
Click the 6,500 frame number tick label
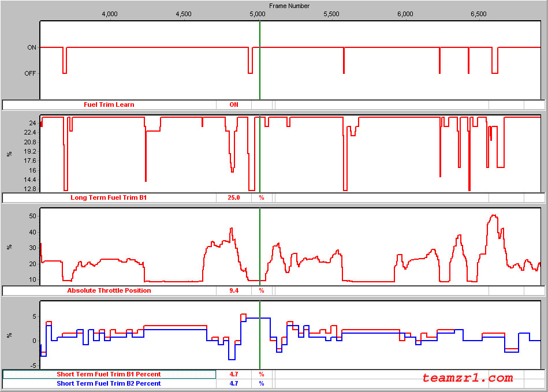pos(479,13)
